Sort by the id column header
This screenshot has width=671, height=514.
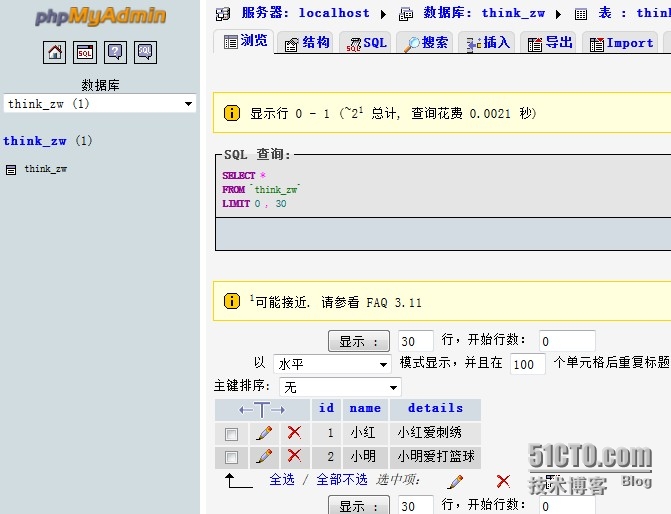pyautogui.click(x=327, y=408)
